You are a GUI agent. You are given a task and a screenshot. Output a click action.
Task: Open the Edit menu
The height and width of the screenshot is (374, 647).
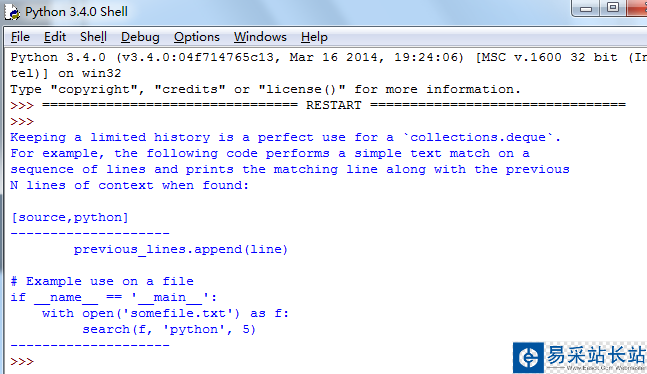(x=55, y=37)
